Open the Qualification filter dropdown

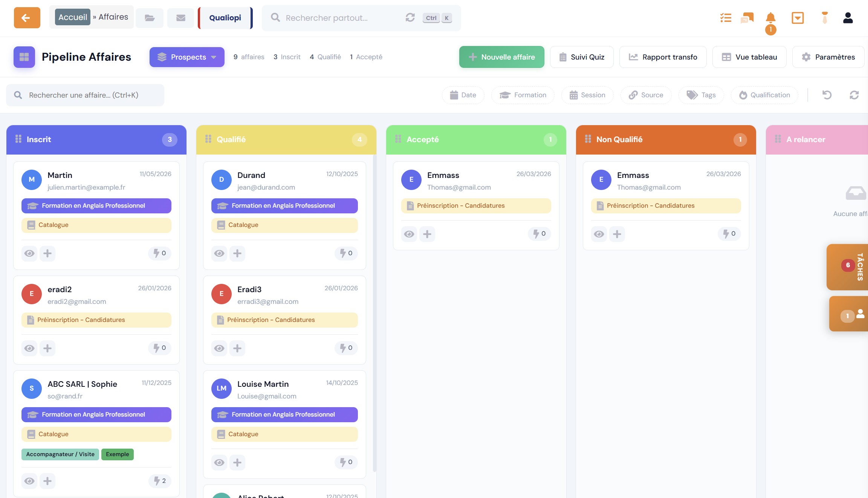[x=764, y=95]
